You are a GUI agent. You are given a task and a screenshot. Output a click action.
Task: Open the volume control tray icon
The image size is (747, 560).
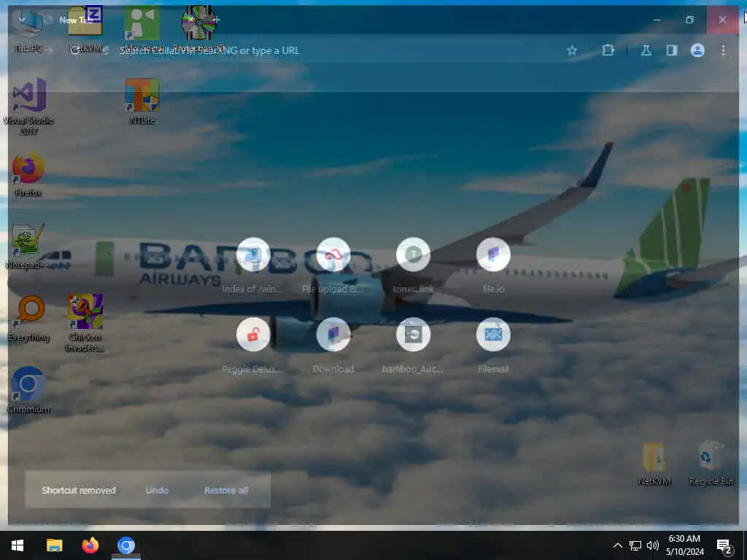point(653,545)
